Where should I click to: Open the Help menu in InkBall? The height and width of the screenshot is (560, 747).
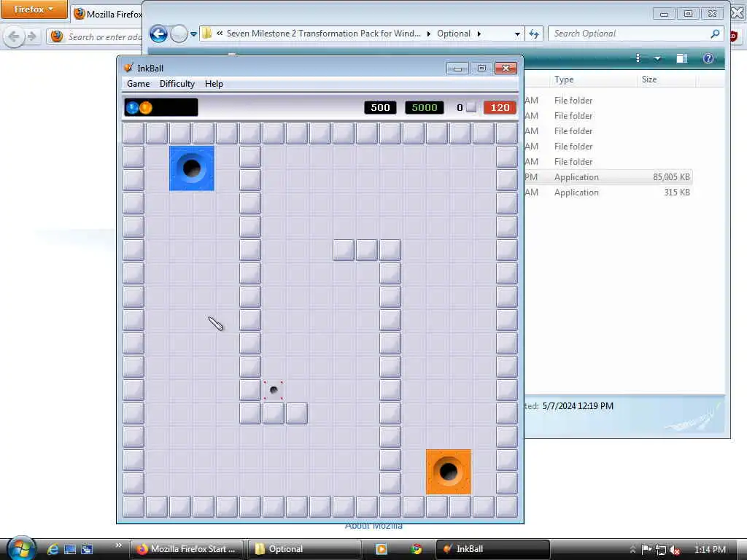[214, 84]
